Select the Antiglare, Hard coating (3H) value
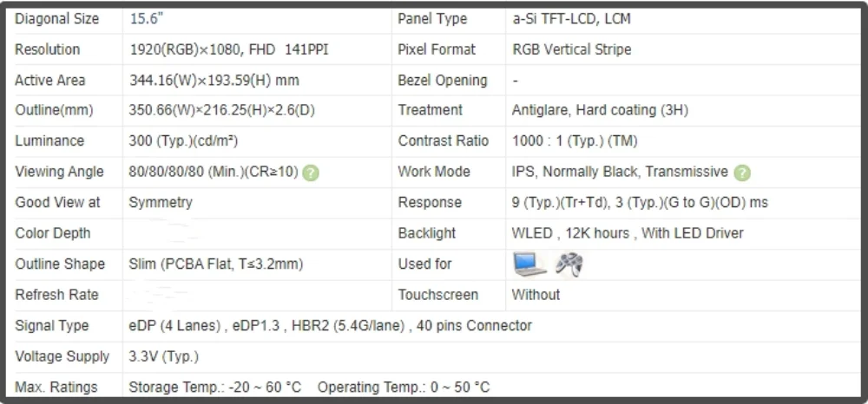This screenshot has width=868, height=404. (x=600, y=110)
